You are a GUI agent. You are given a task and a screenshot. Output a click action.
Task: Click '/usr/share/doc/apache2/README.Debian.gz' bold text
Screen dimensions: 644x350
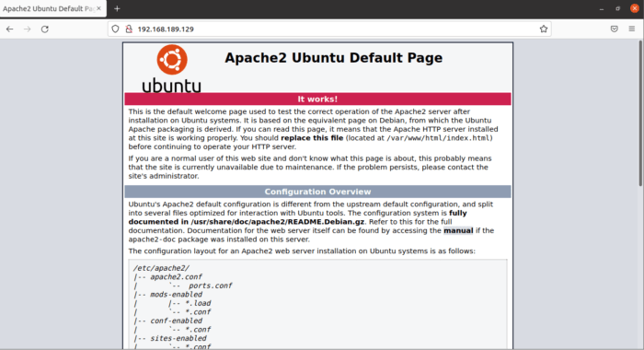[x=278, y=222]
